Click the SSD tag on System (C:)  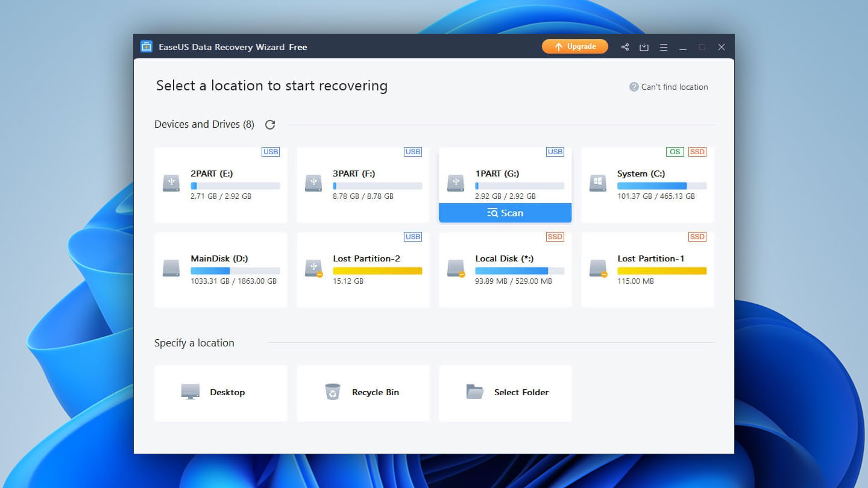(x=697, y=152)
